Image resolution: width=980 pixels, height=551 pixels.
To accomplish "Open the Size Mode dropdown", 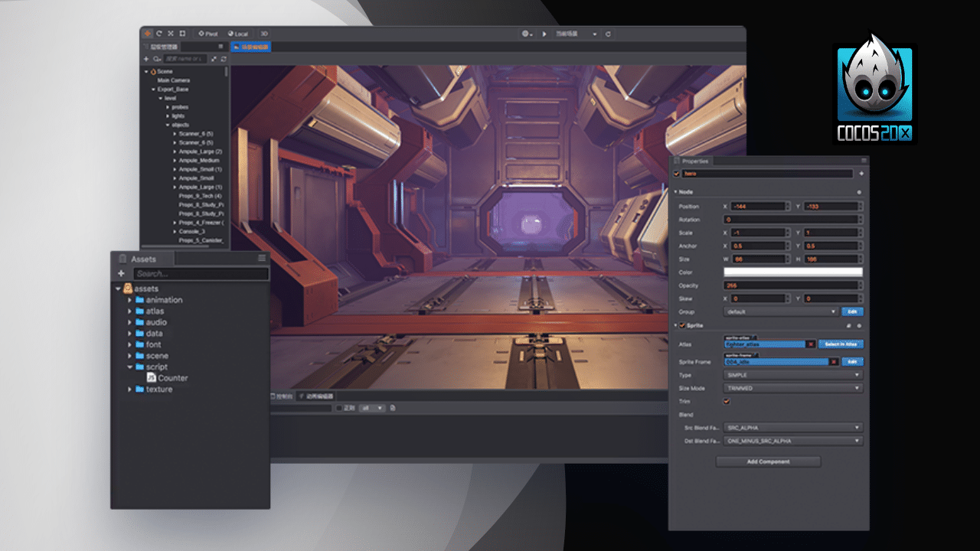I will 792,388.
